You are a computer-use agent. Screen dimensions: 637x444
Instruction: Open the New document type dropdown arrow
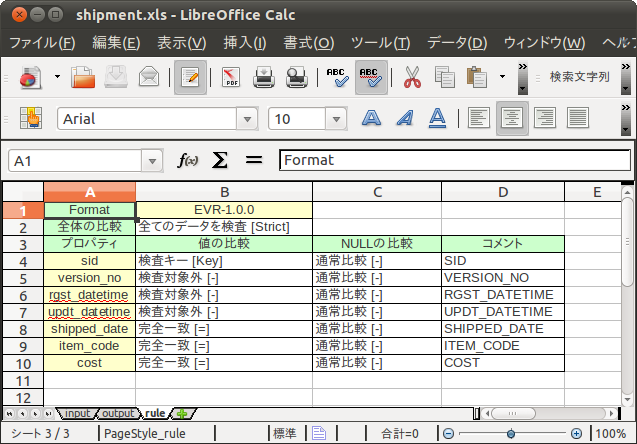tap(57, 76)
